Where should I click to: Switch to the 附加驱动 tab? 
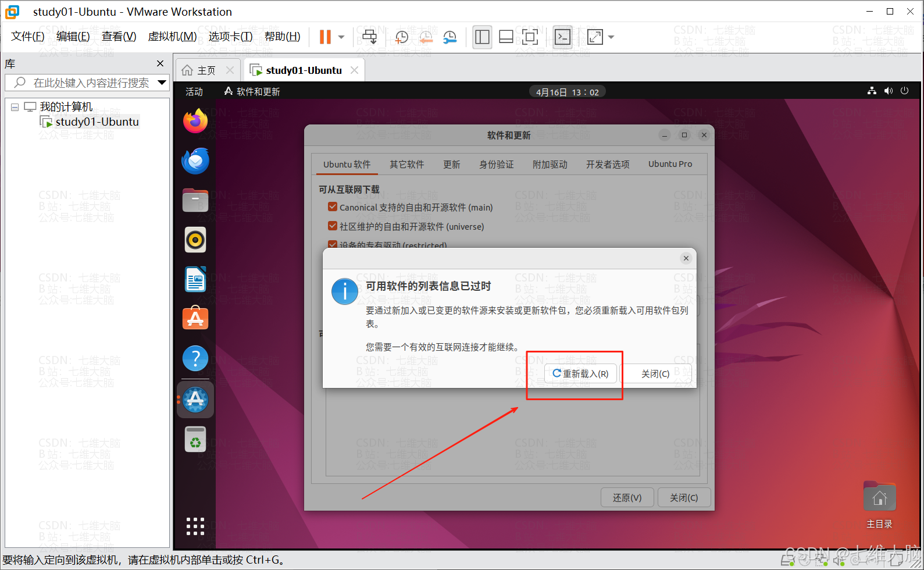click(x=550, y=165)
